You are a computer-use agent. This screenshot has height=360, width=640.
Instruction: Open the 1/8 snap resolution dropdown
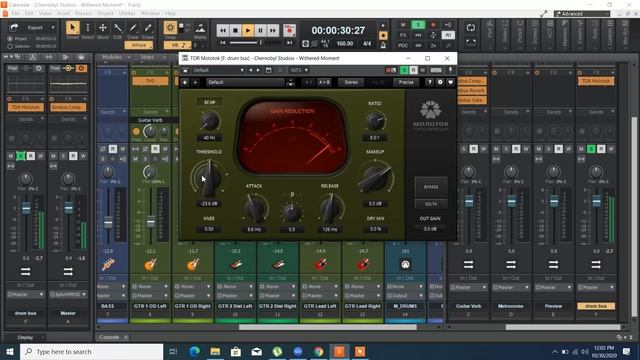tap(177, 45)
